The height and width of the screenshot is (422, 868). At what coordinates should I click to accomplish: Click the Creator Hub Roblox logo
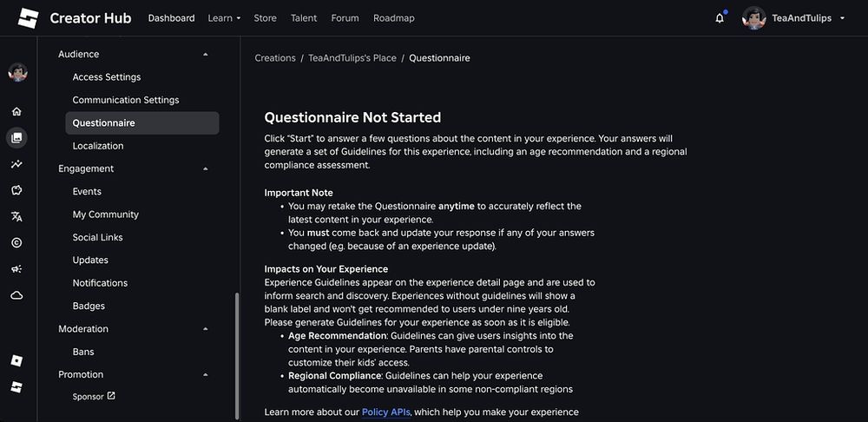click(29, 18)
